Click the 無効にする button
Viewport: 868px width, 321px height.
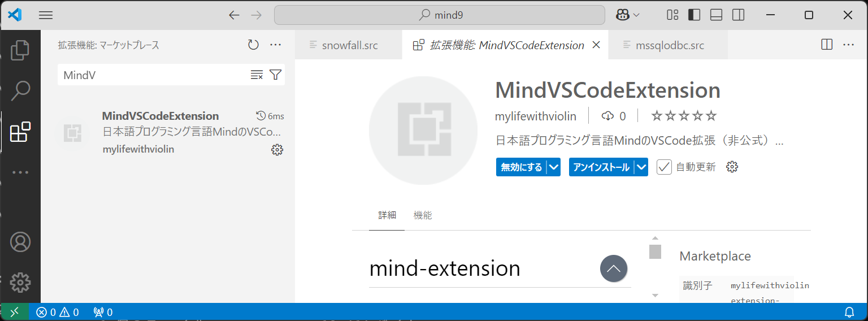[x=521, y=167]
